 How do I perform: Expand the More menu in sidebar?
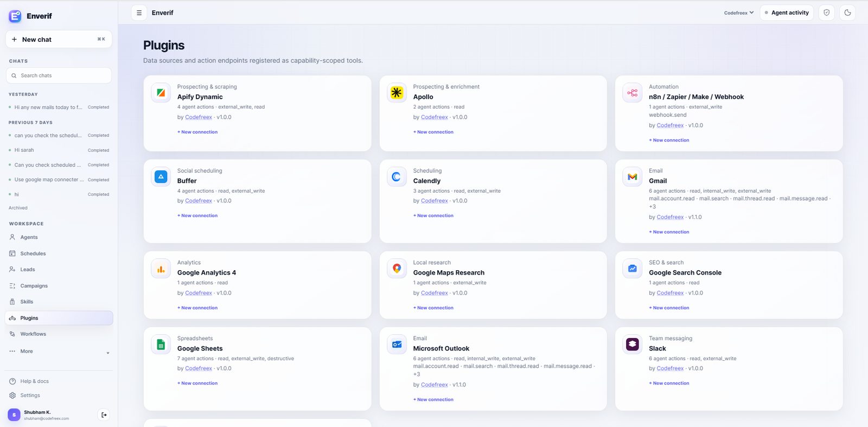pos(59,352)
